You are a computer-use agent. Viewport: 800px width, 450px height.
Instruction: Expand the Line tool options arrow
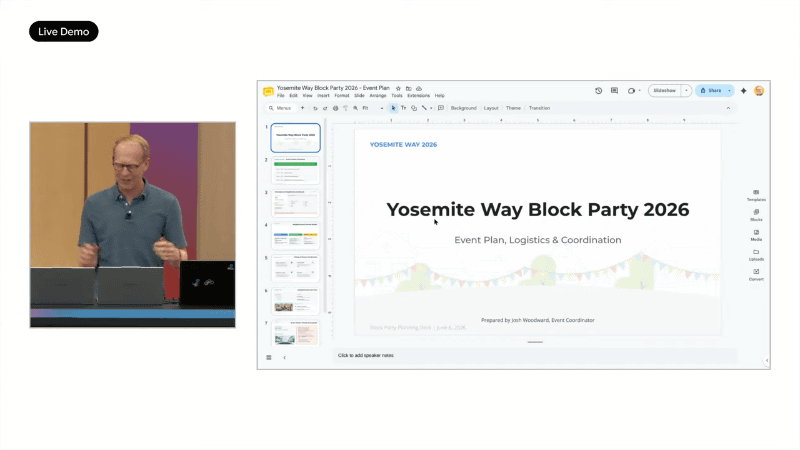click(x=431, y=108)
